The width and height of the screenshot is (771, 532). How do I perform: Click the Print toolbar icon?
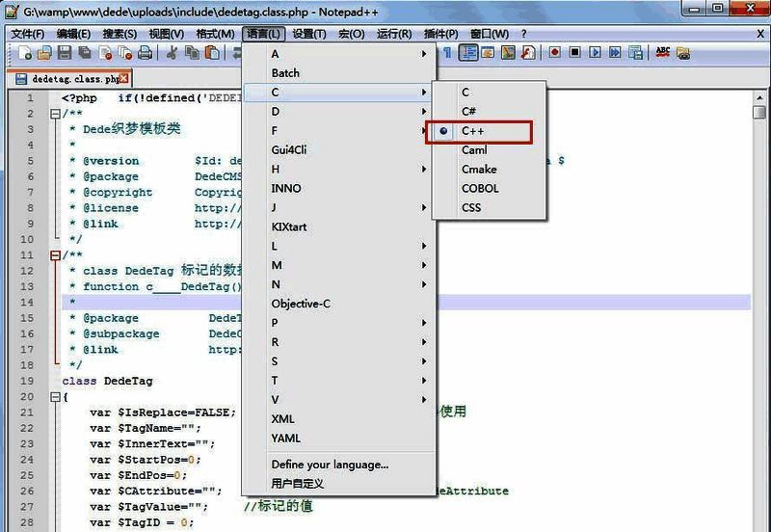145,53
